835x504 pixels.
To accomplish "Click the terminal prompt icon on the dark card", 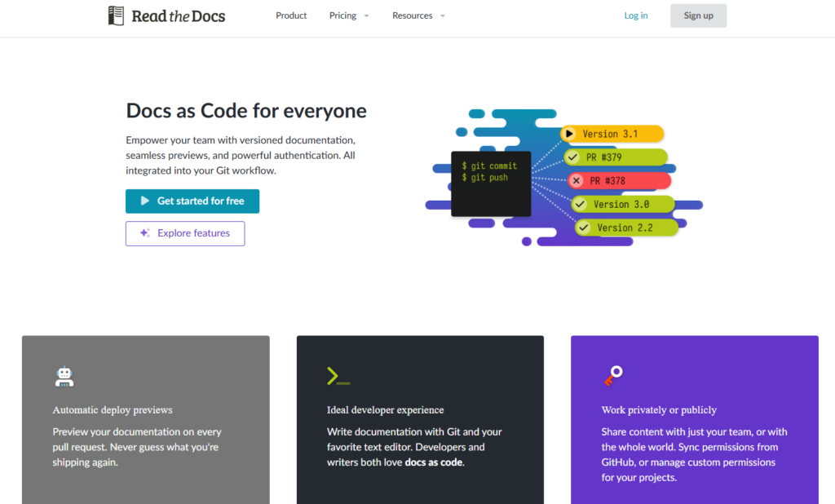I will pos(338,376).
